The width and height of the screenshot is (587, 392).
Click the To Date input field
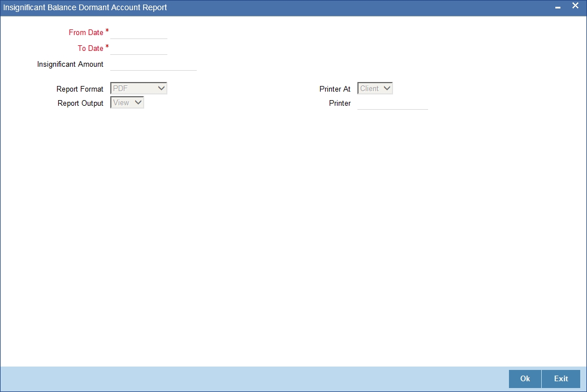coord(139,48)
